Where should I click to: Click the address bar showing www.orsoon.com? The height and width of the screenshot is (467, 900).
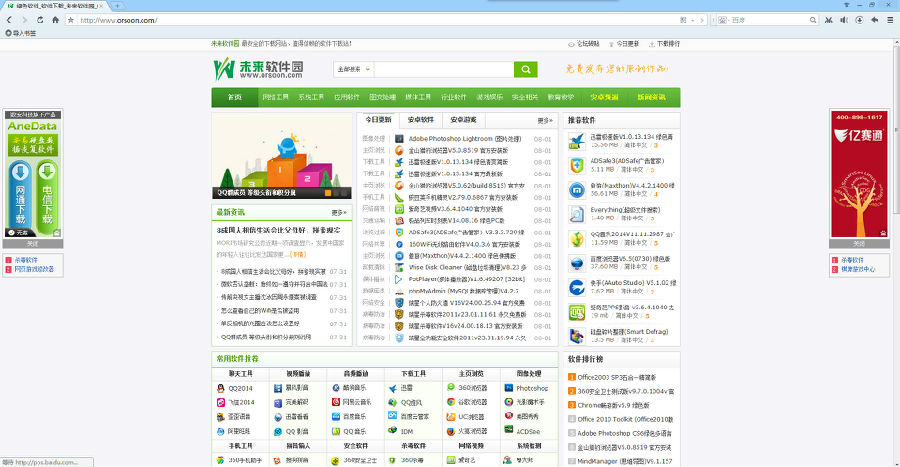coord(379,20)
